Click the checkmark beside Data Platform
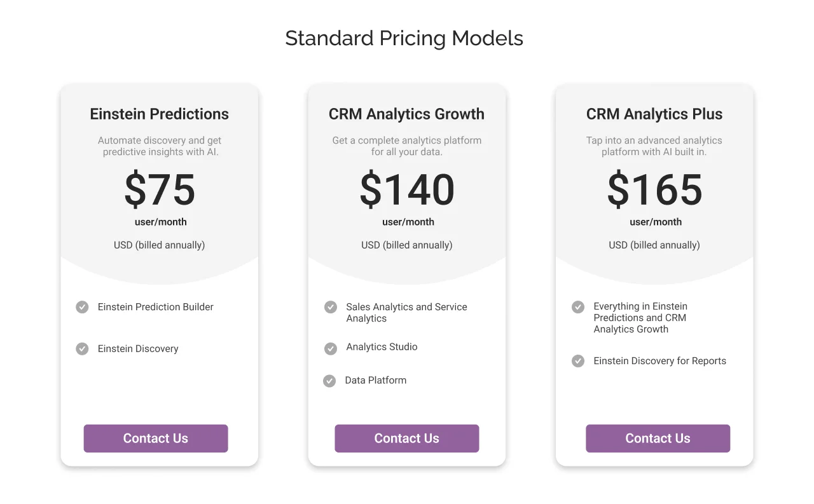The height and width of the screenshot is (504, 814). (x=329, y=381)
